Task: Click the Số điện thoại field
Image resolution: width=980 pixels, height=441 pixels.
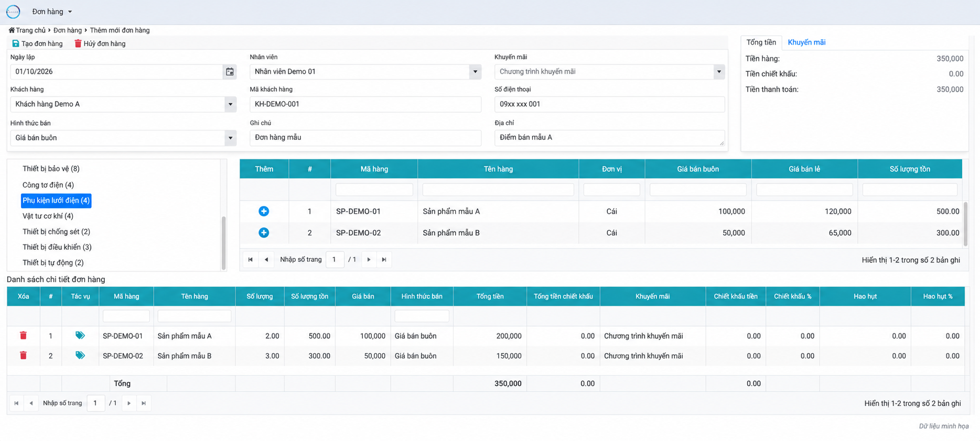Action: coord(609,104)
